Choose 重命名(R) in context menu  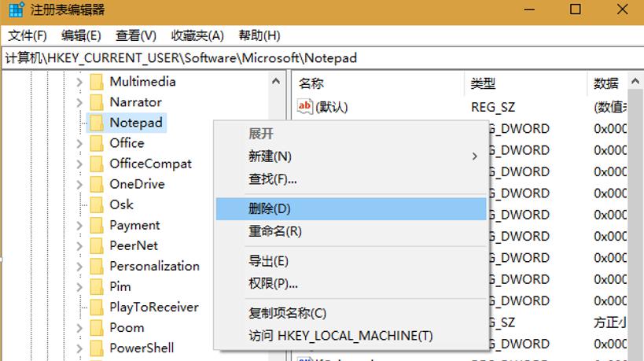[x=351, y=231]
